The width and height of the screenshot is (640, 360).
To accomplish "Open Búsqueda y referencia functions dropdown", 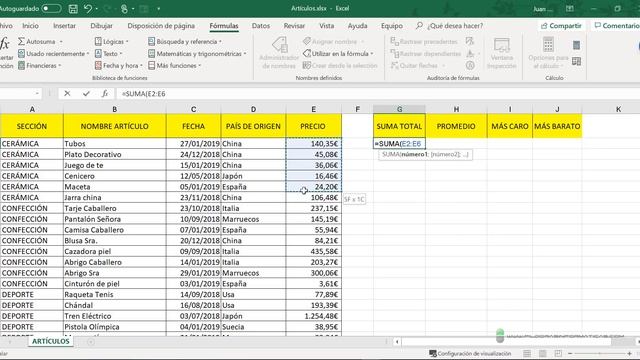I will tap(184, 42).
